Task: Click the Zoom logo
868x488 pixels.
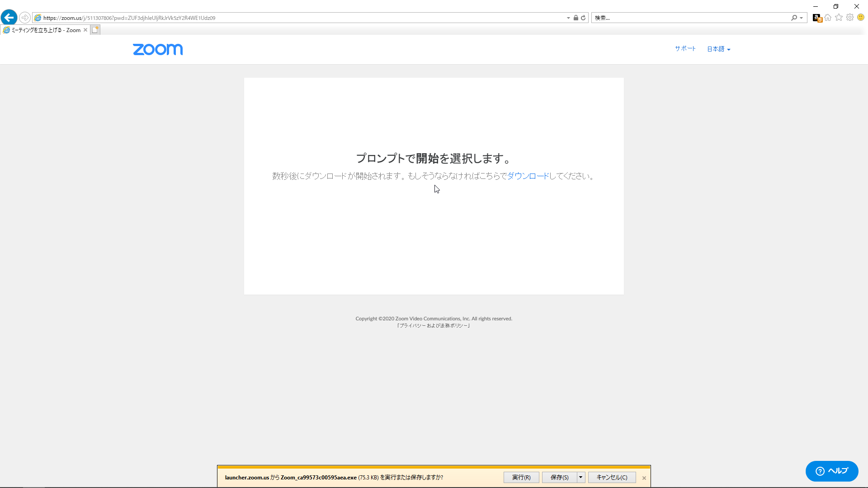Action: (x=158, y=49)
